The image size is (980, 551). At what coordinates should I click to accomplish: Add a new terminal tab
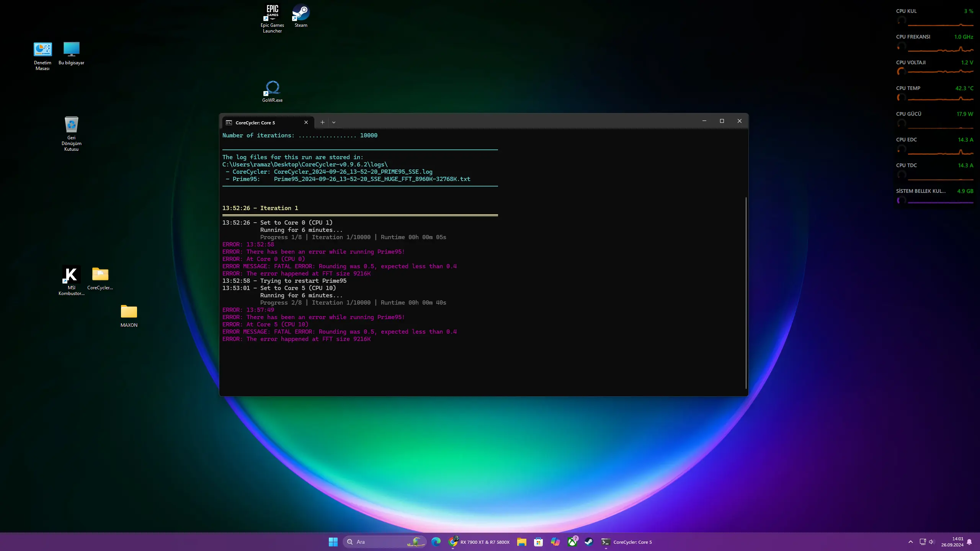point(322,122)
